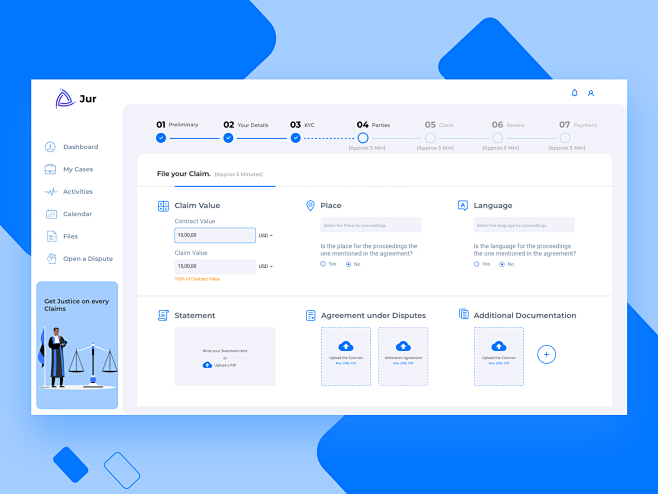Click Get Justice on every Claims banner
This screenshot has width=658, height=494.
[x=77, y=345]
